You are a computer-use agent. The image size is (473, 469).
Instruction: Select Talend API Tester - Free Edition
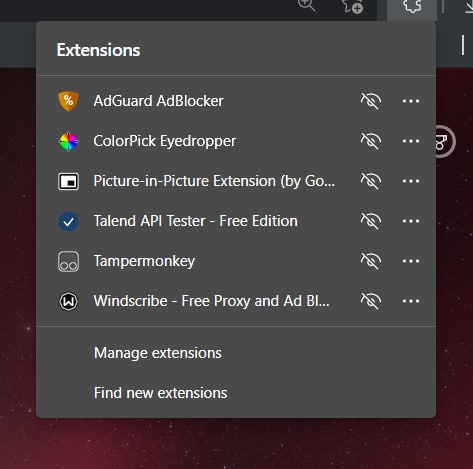pyautogui.click(x=196, y=221)
